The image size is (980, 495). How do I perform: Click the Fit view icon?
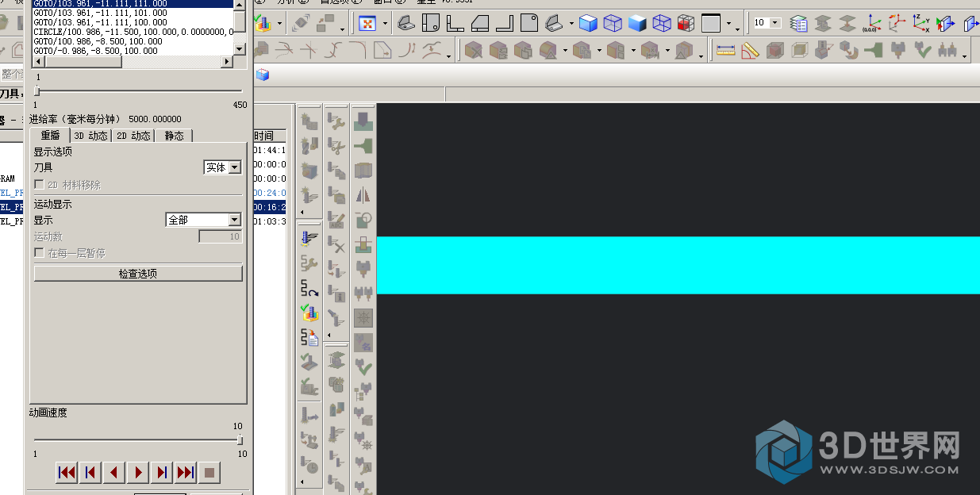367,24
